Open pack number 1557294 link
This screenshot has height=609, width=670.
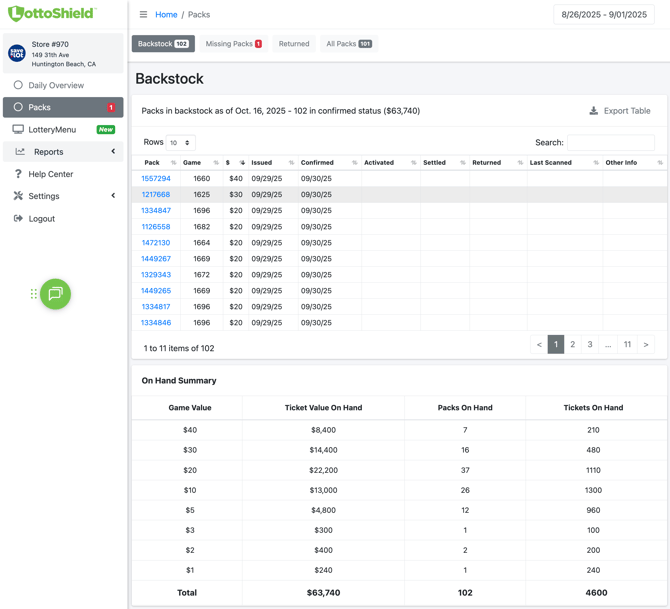click(x=156, y=179)
